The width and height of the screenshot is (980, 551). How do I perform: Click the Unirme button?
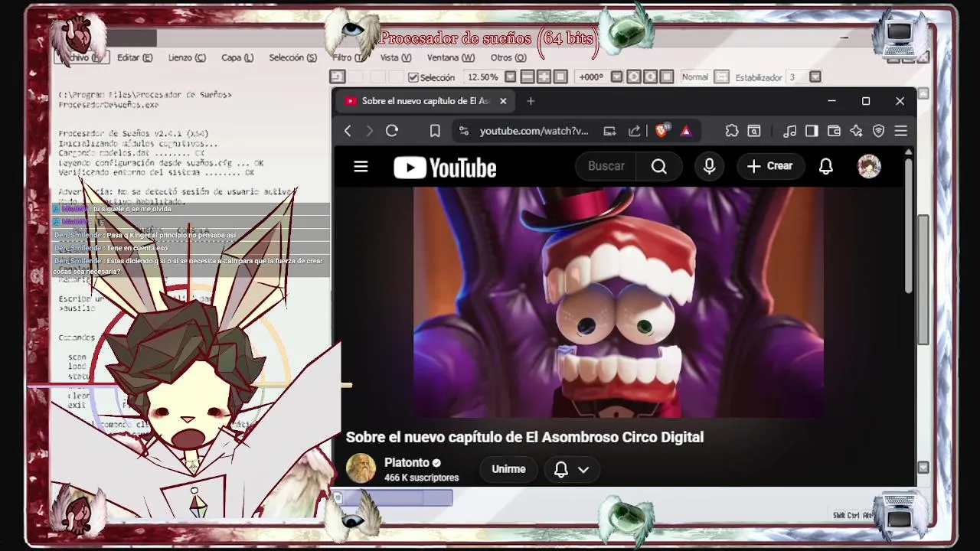(x=508, y=469)
